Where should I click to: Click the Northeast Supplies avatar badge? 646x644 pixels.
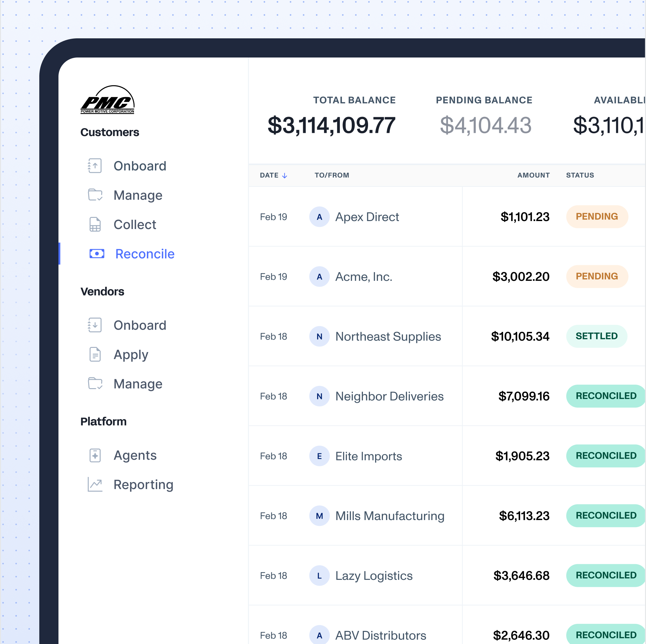[x=319, y=337]
